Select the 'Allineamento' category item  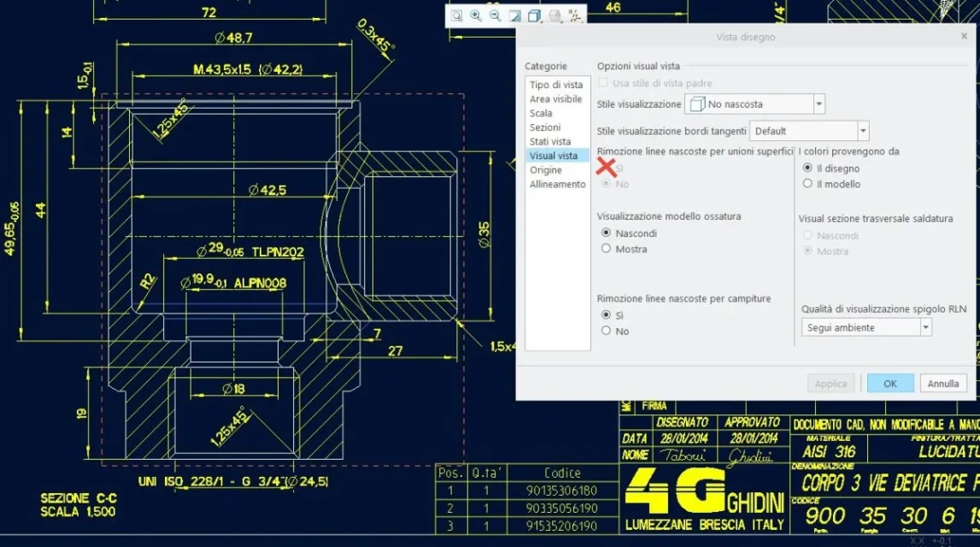[x=557, y=184]
